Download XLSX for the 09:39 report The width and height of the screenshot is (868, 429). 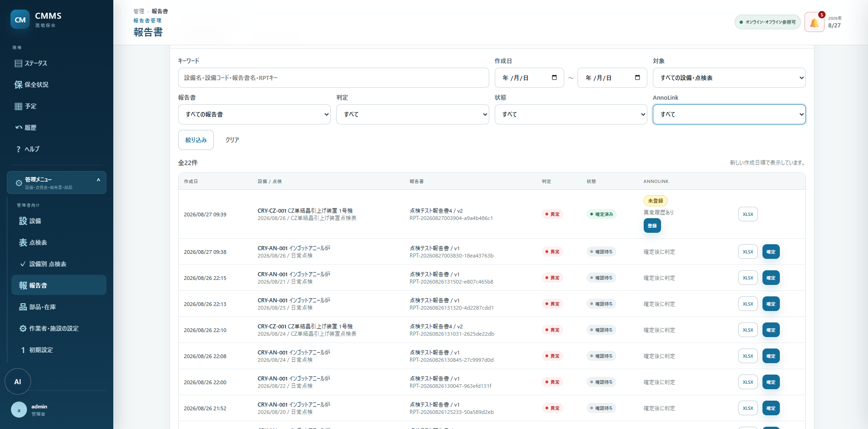click(x=748, y=214)
